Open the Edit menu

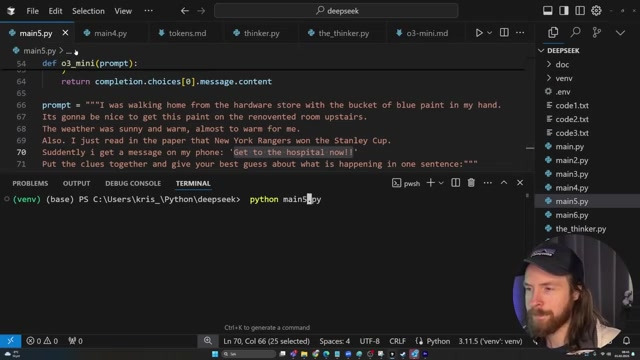point(55,11)
